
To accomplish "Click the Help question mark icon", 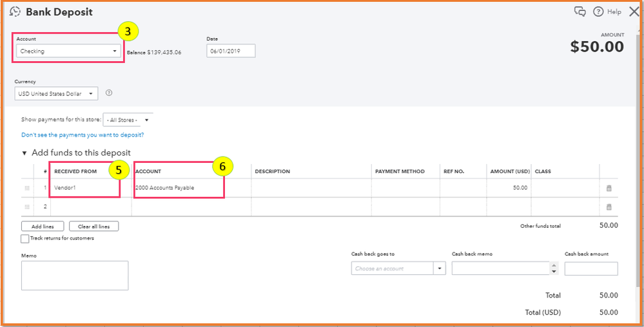I will point(598,12).
